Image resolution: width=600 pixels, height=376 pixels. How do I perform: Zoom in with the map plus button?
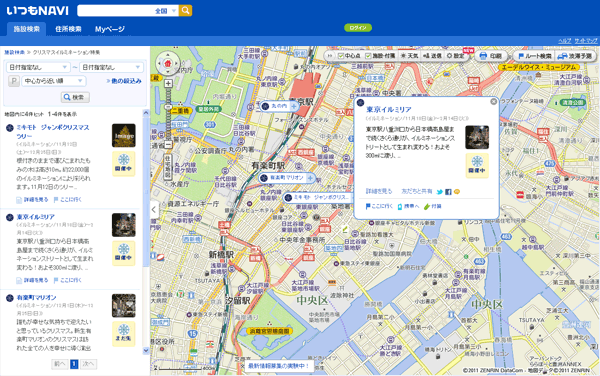tap(168, 83)
